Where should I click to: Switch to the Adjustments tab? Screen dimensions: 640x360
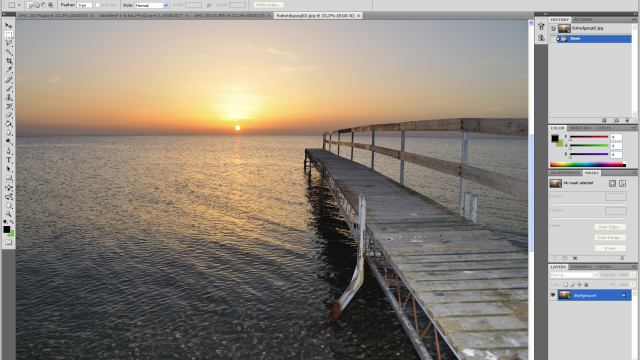(x=565, y=173)
